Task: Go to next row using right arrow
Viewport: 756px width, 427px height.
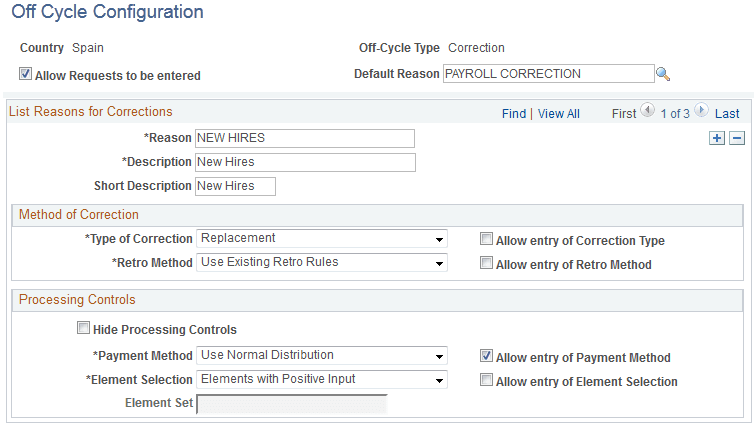Action: click(x=701, y=112)
